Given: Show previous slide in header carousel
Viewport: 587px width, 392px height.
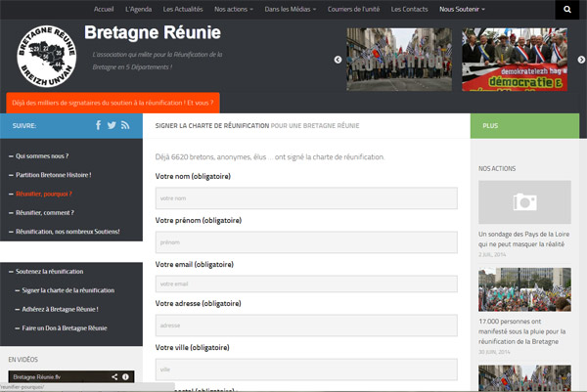Looking at the screenshot, I should pyautogui.click(x=338, y=60).
